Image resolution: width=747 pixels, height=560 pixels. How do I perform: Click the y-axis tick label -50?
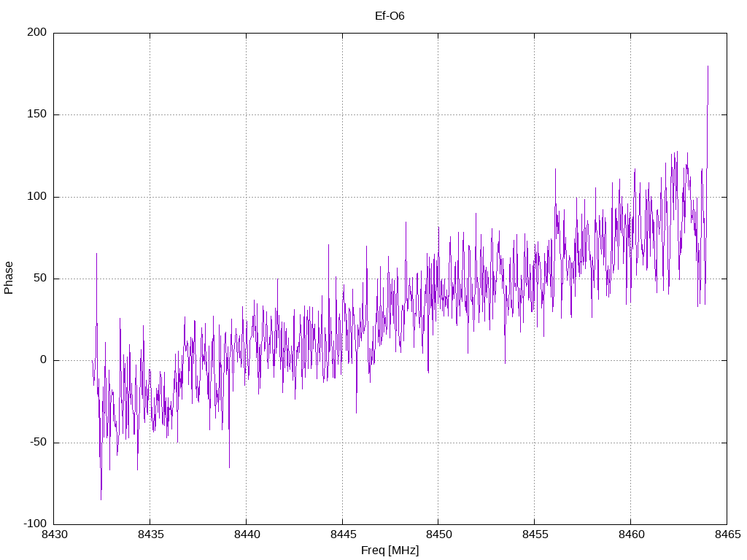point(39,442)
